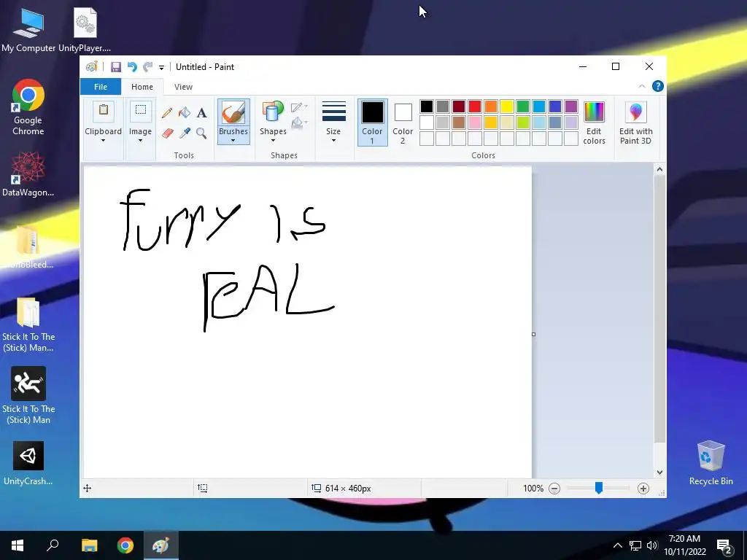
Task: Open Edit colors dialog
Action: 594,122
